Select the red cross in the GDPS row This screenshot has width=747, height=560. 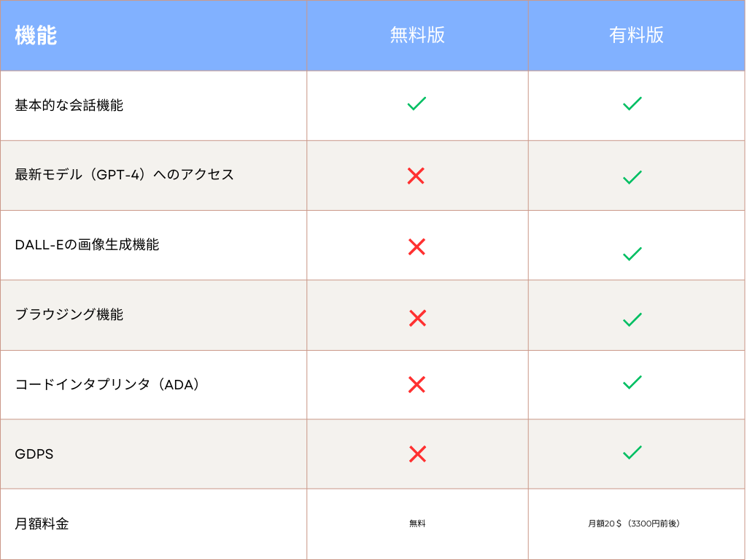(x=417, y=454)
